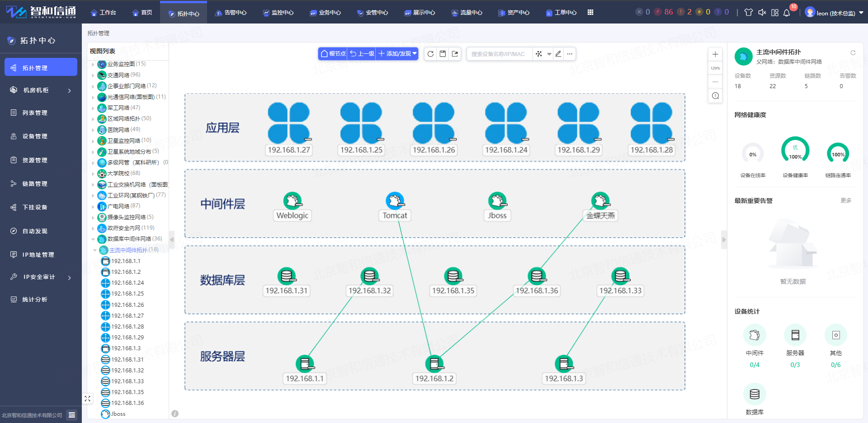
Task: Click the 根节点 button
Action: tap(333, 54)
